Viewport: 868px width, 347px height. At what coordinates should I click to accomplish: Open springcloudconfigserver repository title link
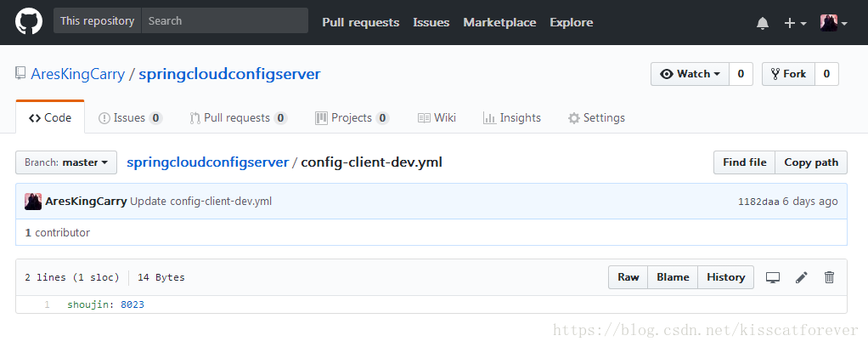(x=229, y=74)
